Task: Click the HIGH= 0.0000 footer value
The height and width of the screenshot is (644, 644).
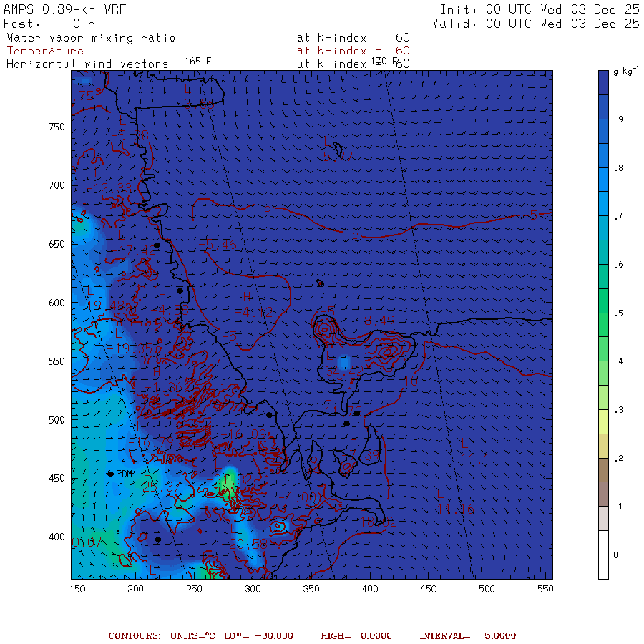Action: click(x=356, y=635)
